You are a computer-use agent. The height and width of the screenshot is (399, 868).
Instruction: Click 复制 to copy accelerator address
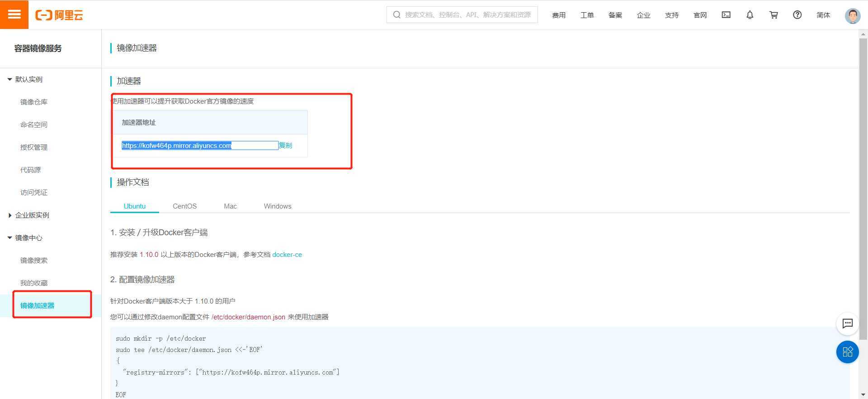tap(285, 145)
